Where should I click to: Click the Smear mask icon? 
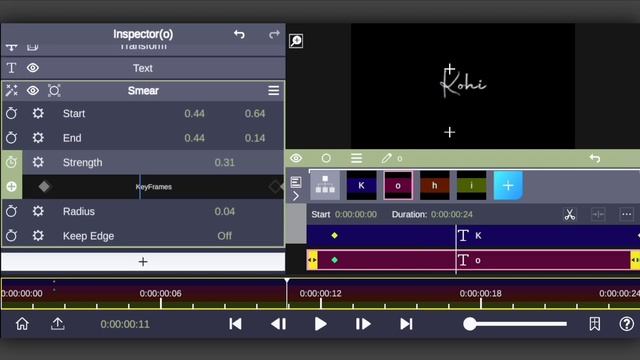pos(54,90)
